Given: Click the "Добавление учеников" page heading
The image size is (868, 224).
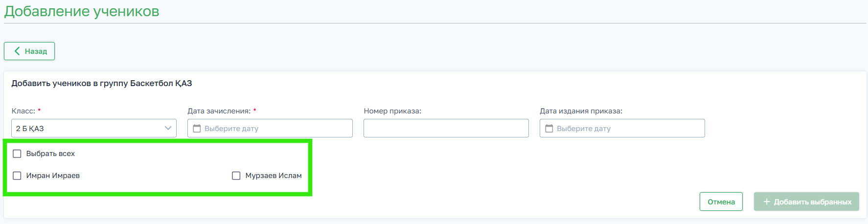Looking at the screenshot, I should 82,11.
